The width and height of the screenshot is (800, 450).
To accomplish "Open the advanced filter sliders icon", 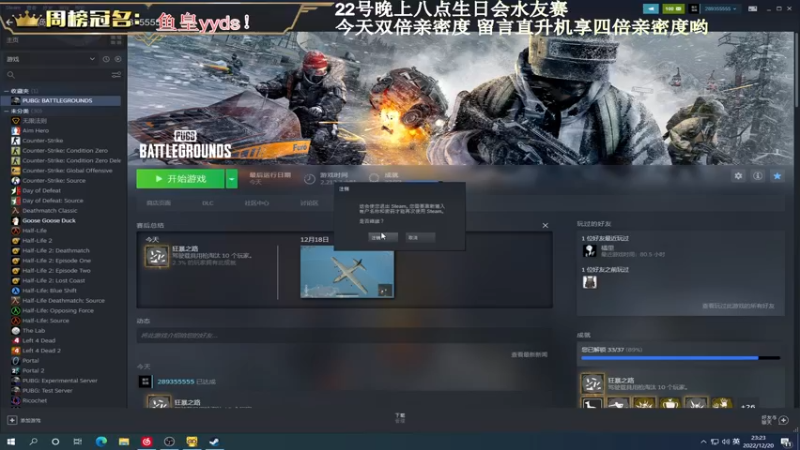I will 116,75.
